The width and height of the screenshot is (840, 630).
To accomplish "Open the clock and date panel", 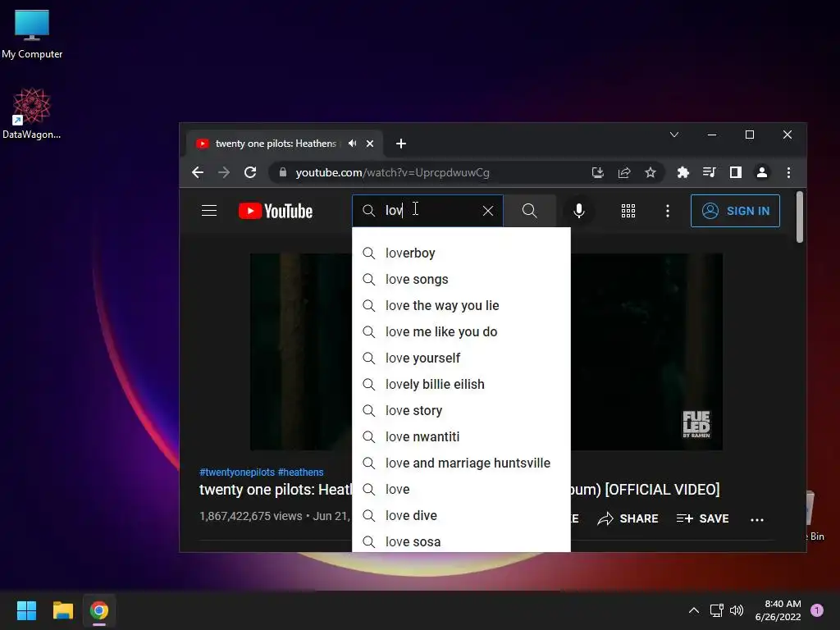I will (778, 610).
